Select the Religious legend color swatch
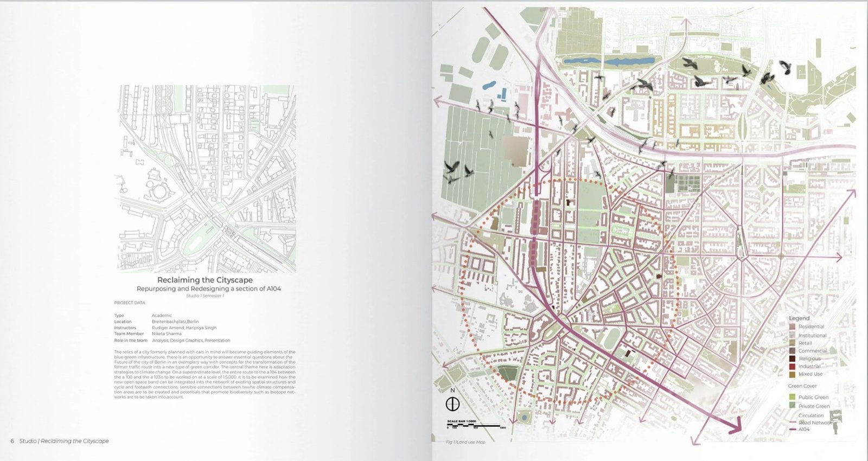This screenshot has height=461, width=868. coord(793,358)
